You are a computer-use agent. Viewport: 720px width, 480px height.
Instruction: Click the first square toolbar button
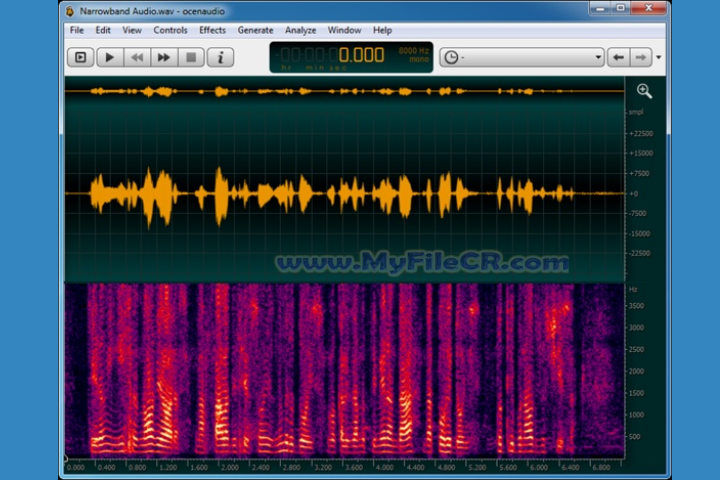[81, 57]
